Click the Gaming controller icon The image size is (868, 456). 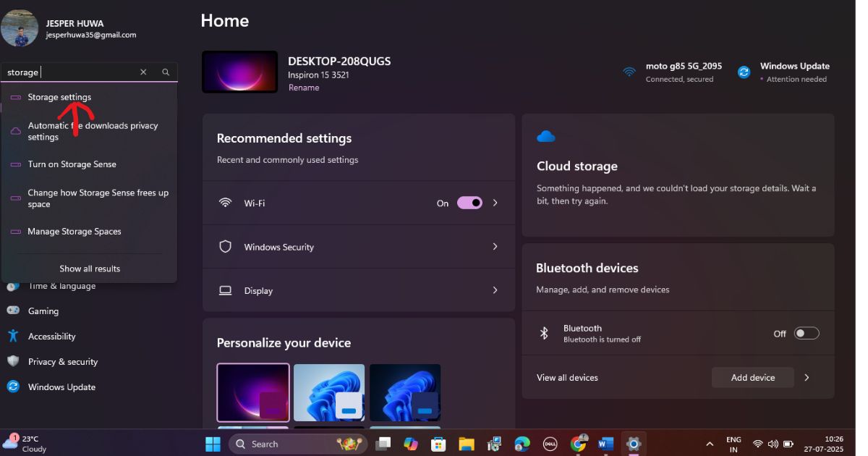(x=13, y=311)
